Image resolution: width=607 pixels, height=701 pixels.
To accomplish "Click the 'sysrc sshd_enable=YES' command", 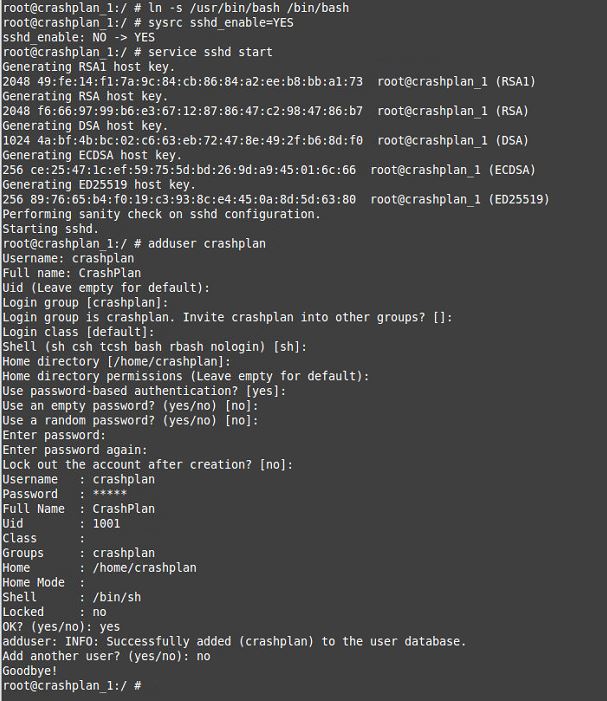I will tap(221, 22).
